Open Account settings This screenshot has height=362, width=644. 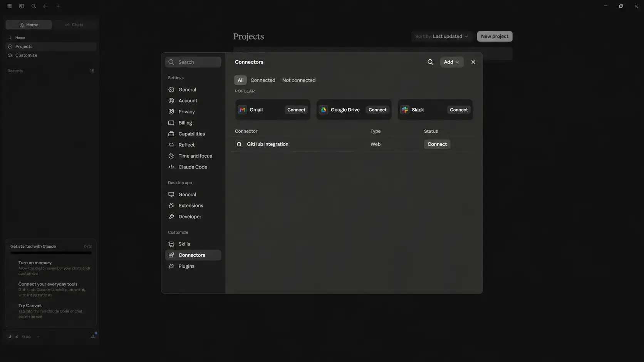[193, 101]
